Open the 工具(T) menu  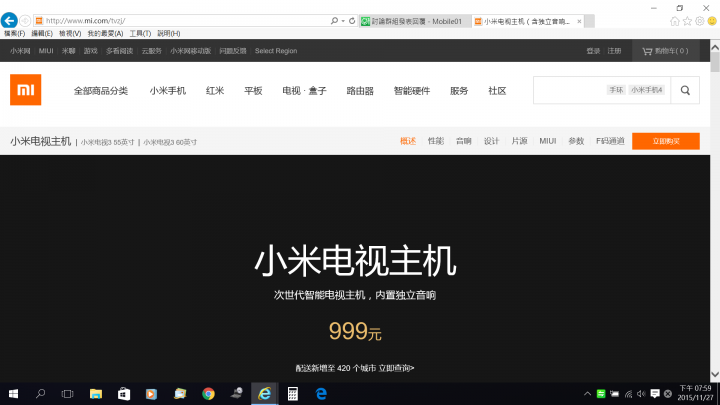140,34
